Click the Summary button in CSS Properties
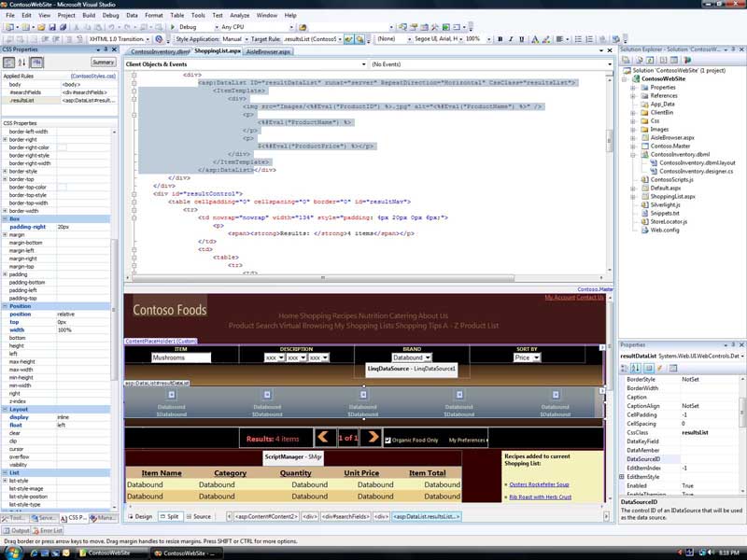Image resolution: width=747 pixels, height=560 pixels. [x=103, y=62]
